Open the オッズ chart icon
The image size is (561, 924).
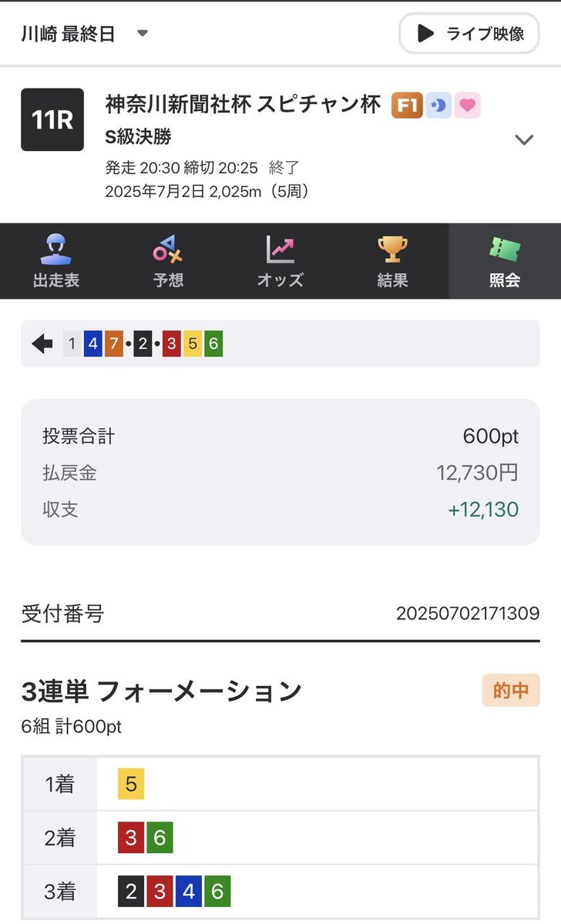(x=280, y=261)
